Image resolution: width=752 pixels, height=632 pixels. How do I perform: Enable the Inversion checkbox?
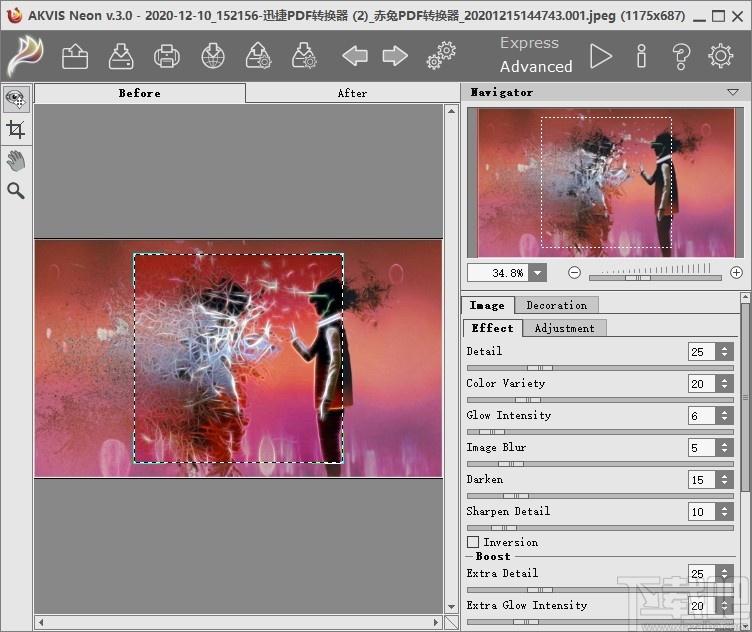[x=474, y=542]
